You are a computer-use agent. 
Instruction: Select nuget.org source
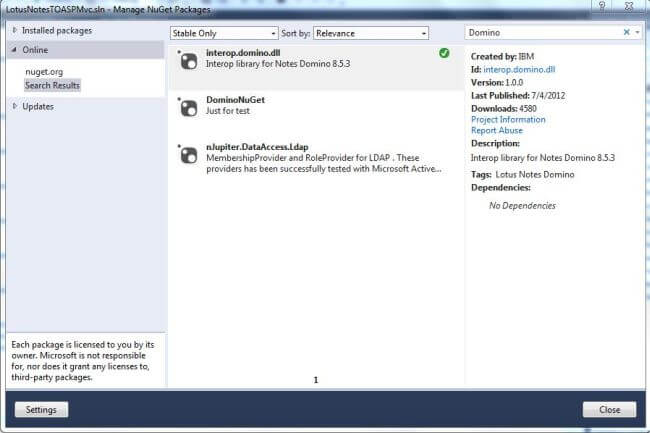(x=44, y=72)
